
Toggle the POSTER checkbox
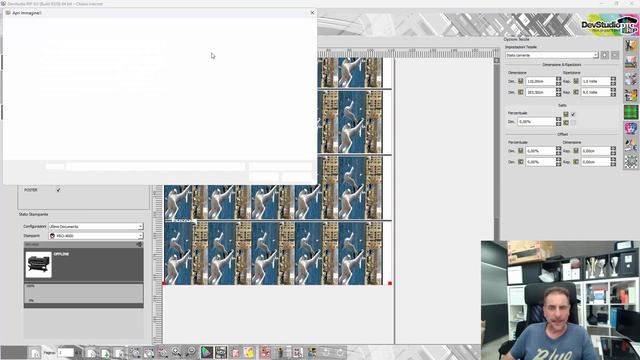pyautogui.click(x=58, y=190)
